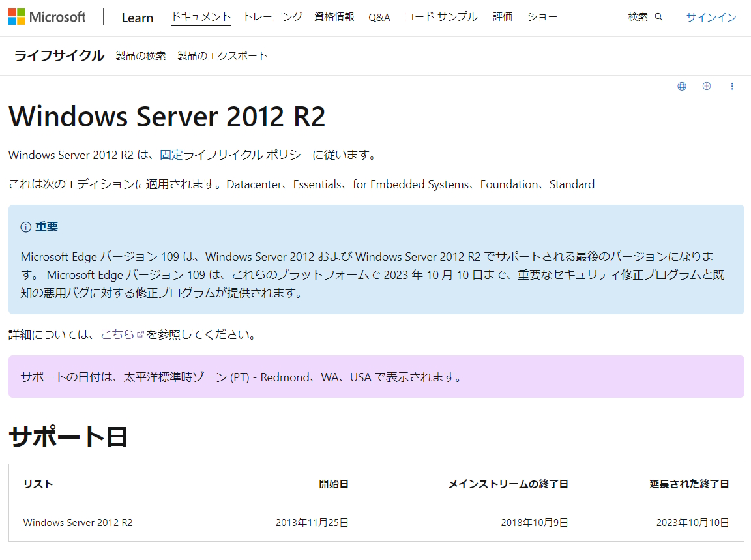Select ライフサイクル in the secondary navigation
Image resolution: width=751 pixels, height=560 pixels.
[58, 56]
